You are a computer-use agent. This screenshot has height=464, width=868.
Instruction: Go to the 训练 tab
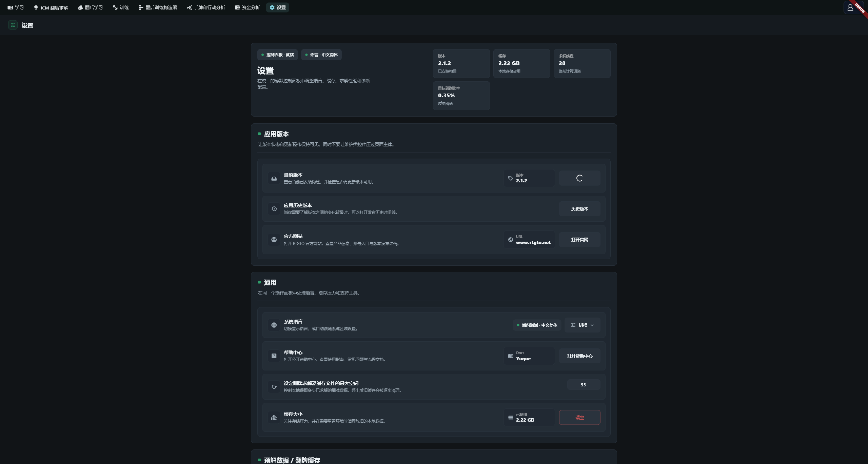(121, 7)
